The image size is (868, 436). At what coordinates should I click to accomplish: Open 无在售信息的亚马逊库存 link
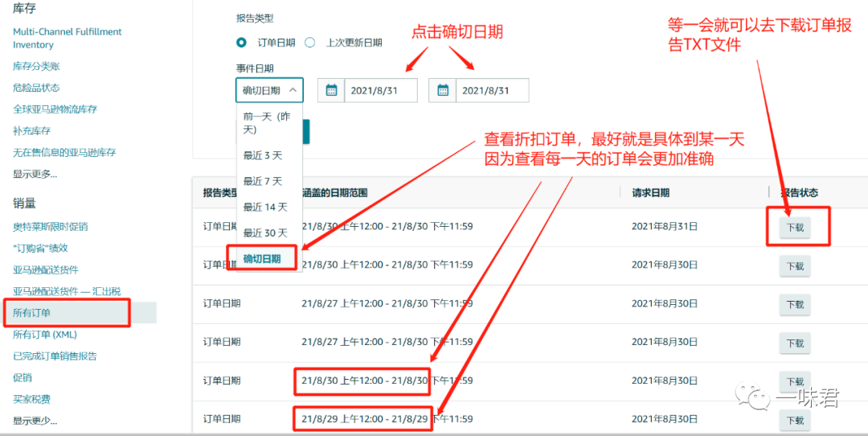(x=64, y=152)
